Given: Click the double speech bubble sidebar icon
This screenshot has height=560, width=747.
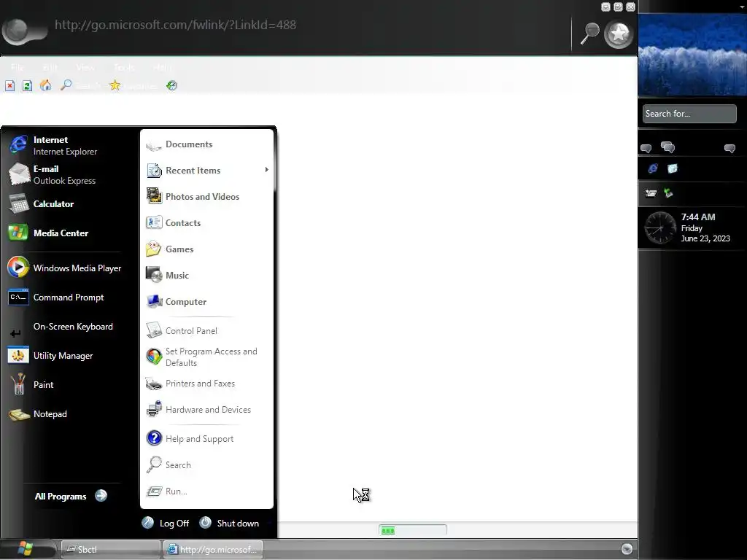Looking at the screenshot, I should [668, 147].
